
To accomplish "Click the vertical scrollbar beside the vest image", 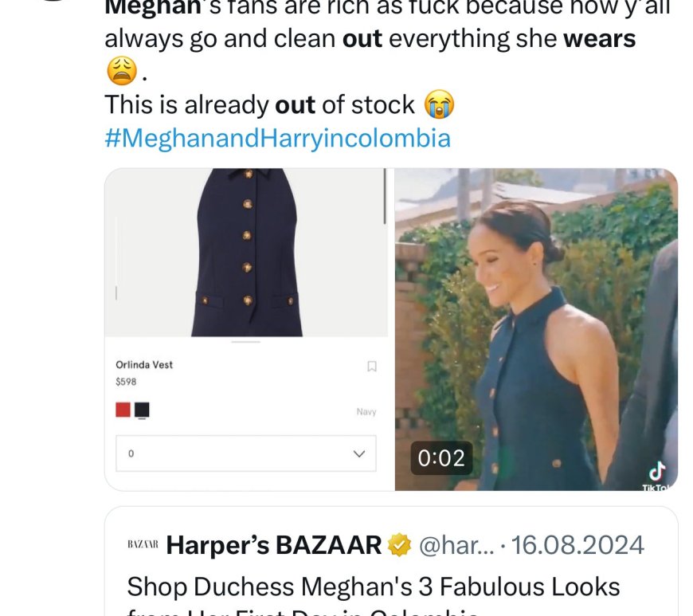I will 386,196.
